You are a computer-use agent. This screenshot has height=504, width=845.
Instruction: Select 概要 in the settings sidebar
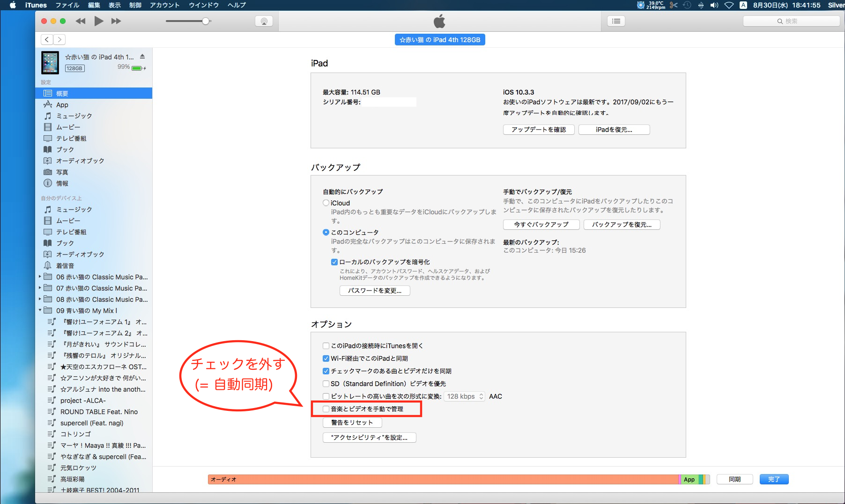94,93
